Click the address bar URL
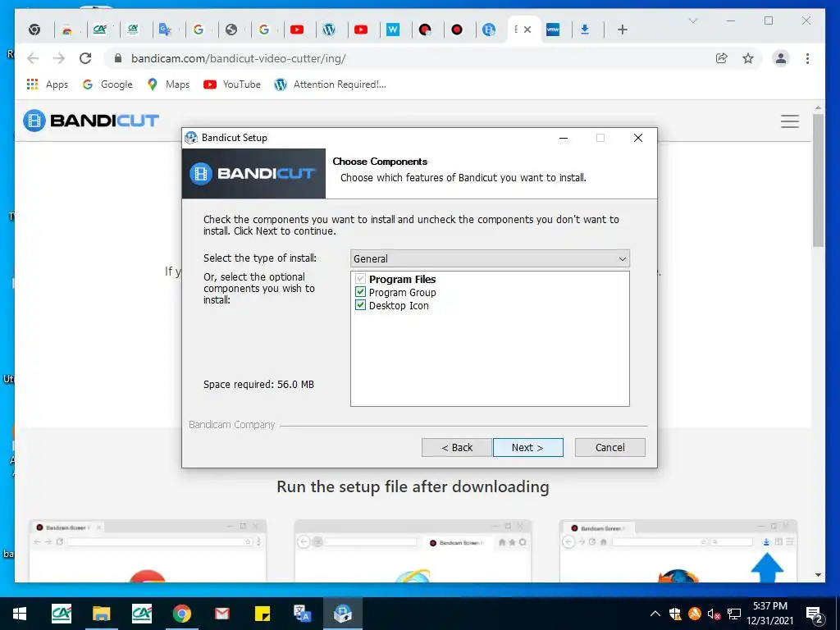The width and height of the screenshot is (840, 630). [x=239, y=58]
